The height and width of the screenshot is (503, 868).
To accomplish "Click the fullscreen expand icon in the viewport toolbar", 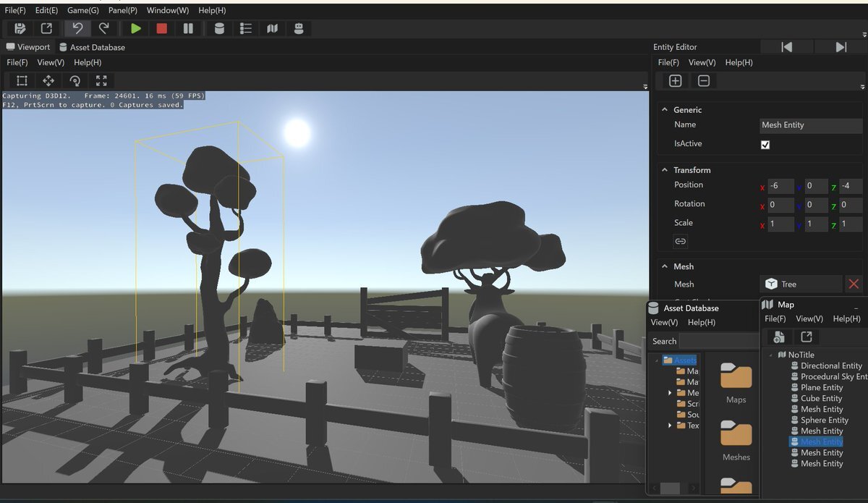I will (101, 80).
